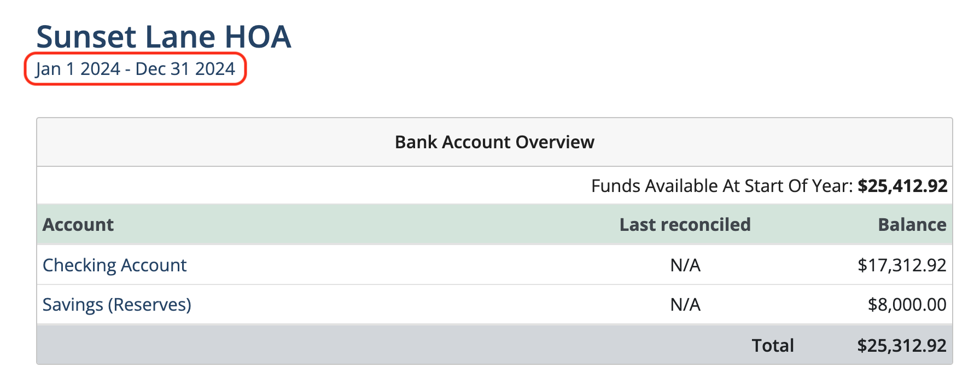The width and height of the screenshot is (980, 372).
Task: Click the N/A in Savings row
Action: point(685,305)
